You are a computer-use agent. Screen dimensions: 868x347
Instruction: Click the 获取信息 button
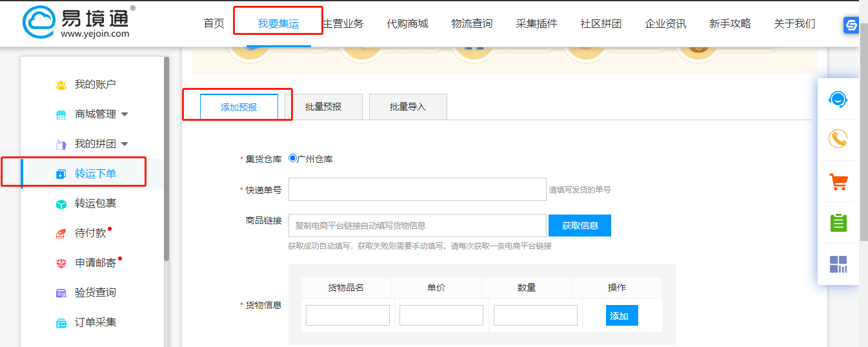(580, 226)
